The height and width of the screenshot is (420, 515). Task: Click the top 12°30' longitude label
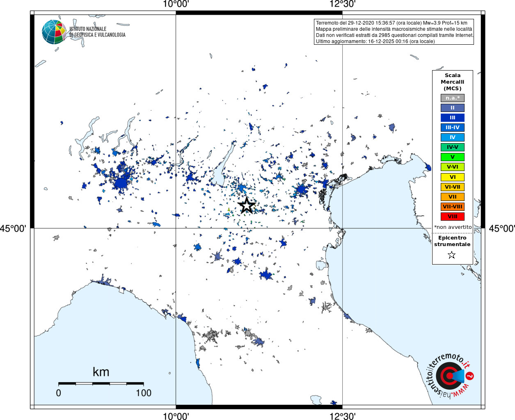342,5
